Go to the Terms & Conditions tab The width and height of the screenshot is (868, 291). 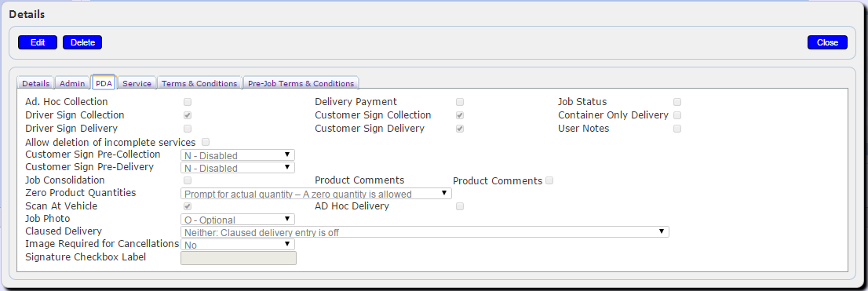coord(199,84)
